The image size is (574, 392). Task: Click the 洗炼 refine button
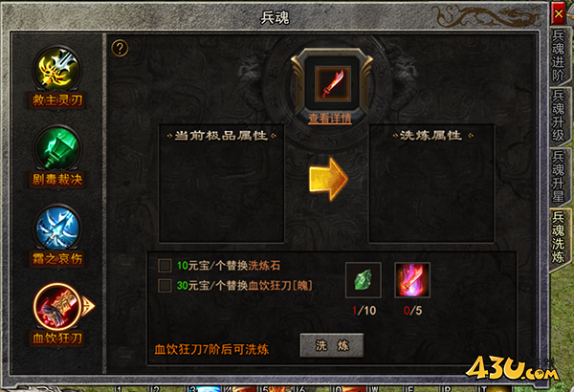pyautogui.click(x=332, y=345)
